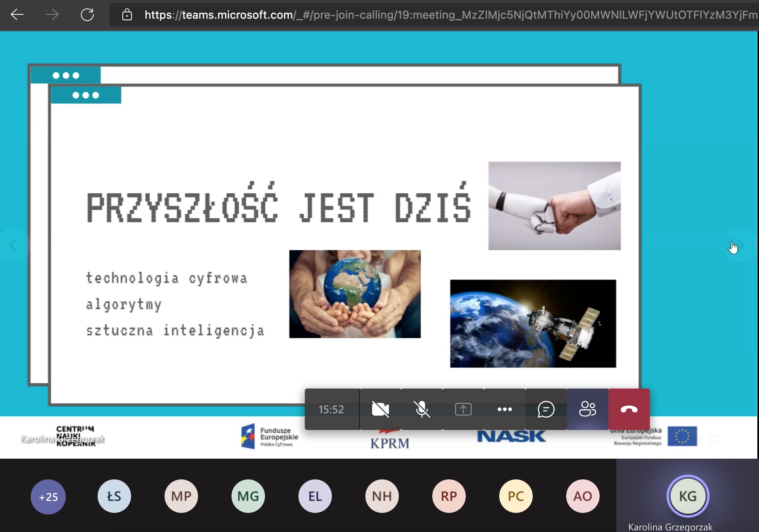Turn on the camera in call toolbar
759x532 pixels.
380,409
